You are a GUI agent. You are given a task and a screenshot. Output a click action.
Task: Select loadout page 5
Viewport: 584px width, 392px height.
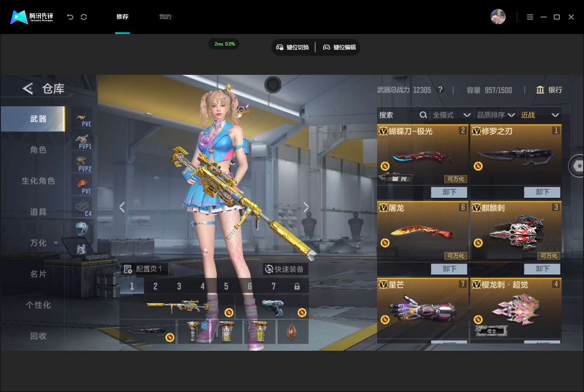click(226, 286)
